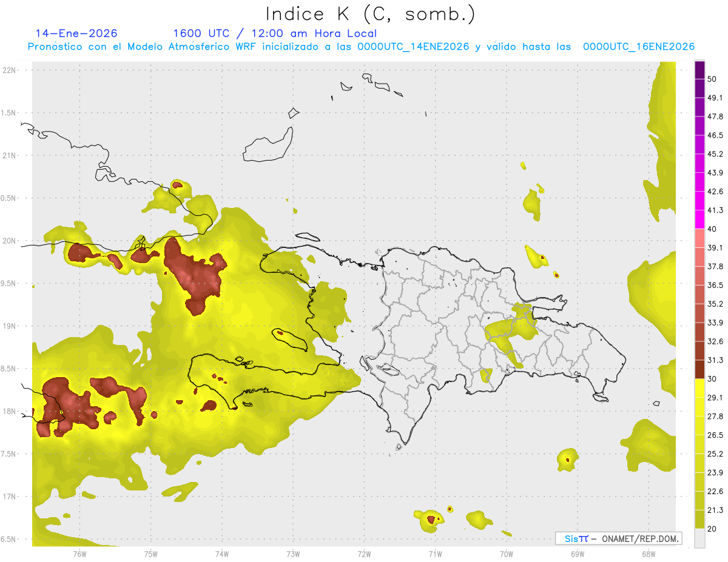The width and height of the screenshot is (728, 562).
Task: Click the latitude axis label "20N"
Action: [9, 241]
